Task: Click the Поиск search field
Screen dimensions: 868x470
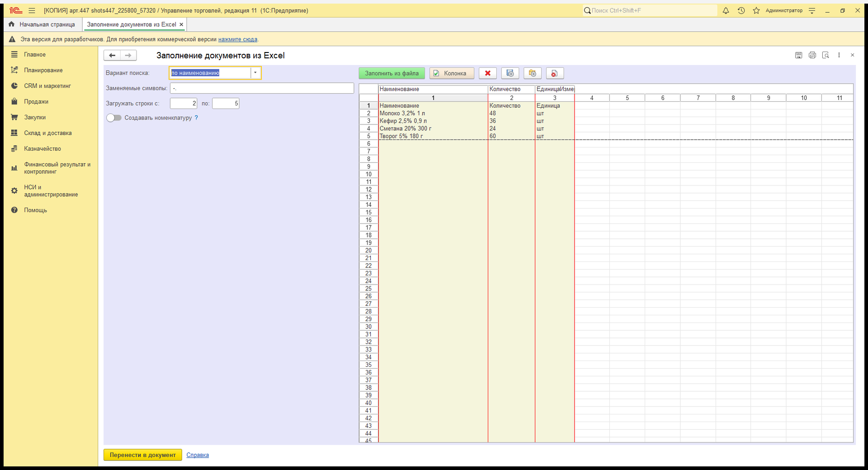Action: coord(650,10)
